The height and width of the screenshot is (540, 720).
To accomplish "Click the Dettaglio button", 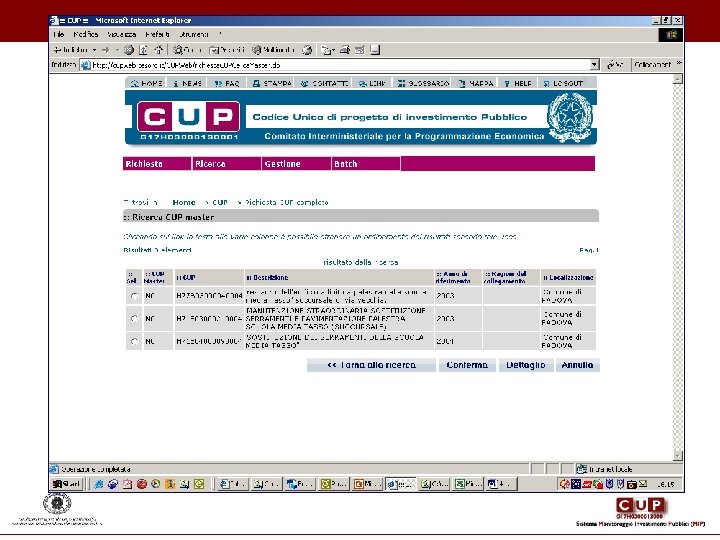I will click(x=526, y=365).
